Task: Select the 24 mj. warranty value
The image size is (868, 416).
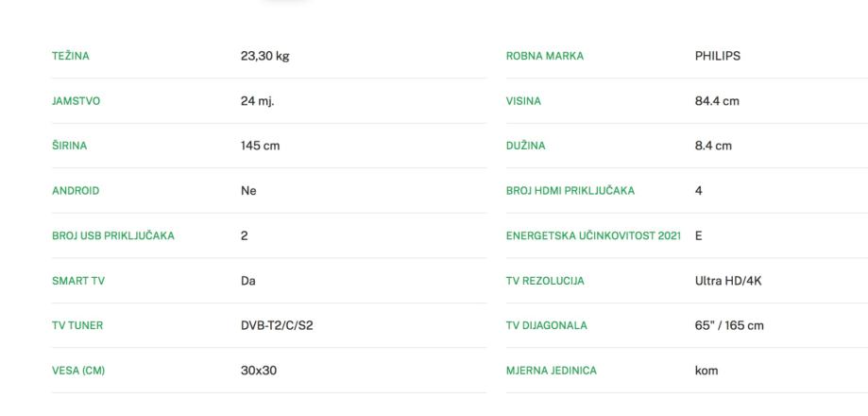Action: click(257, 101)
